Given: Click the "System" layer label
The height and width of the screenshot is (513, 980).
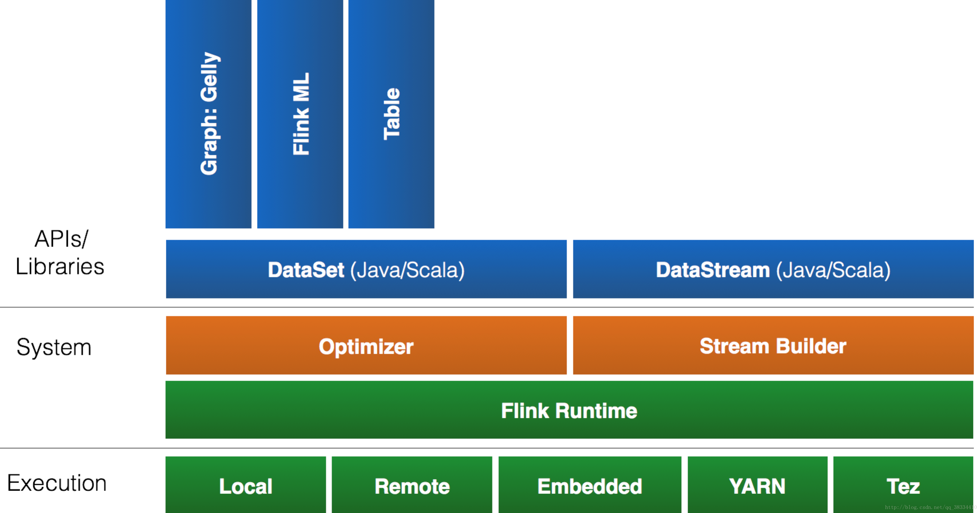Looking at the screenshot, I should [54, 347].
